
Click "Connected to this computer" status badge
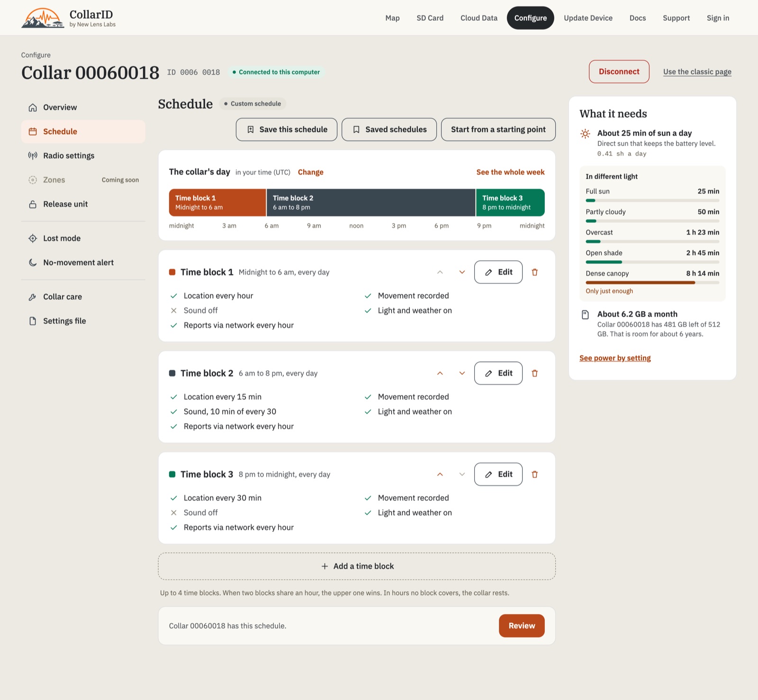coord(276,72)
